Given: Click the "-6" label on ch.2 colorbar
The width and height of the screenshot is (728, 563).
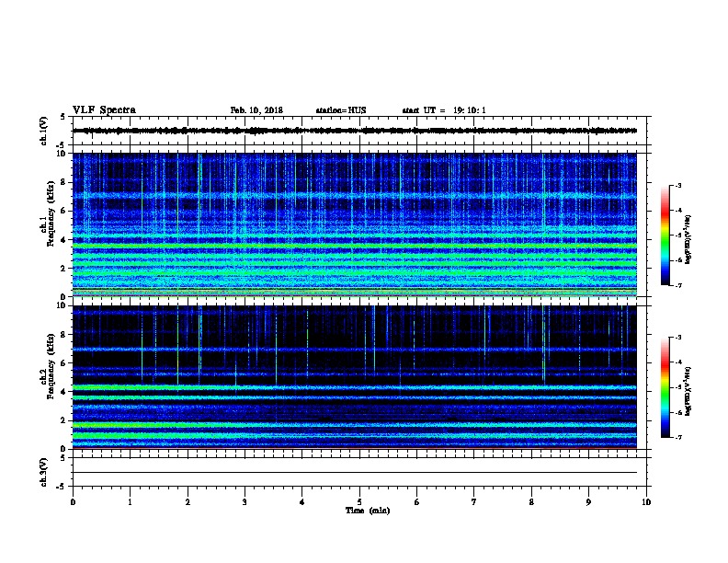Looking at the screenshot, I should 677,412.
